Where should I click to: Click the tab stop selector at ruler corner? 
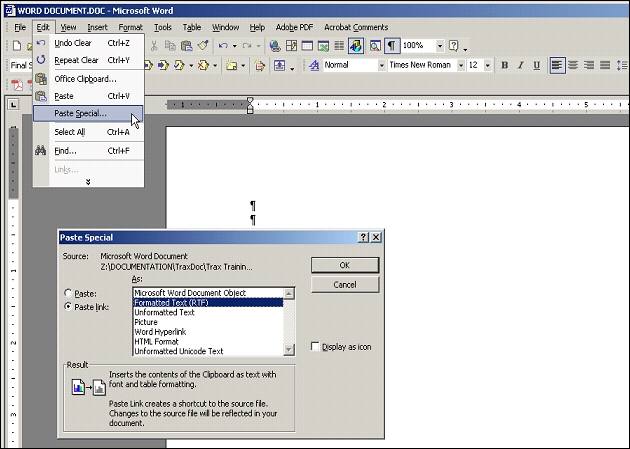(x=14, y=105)
